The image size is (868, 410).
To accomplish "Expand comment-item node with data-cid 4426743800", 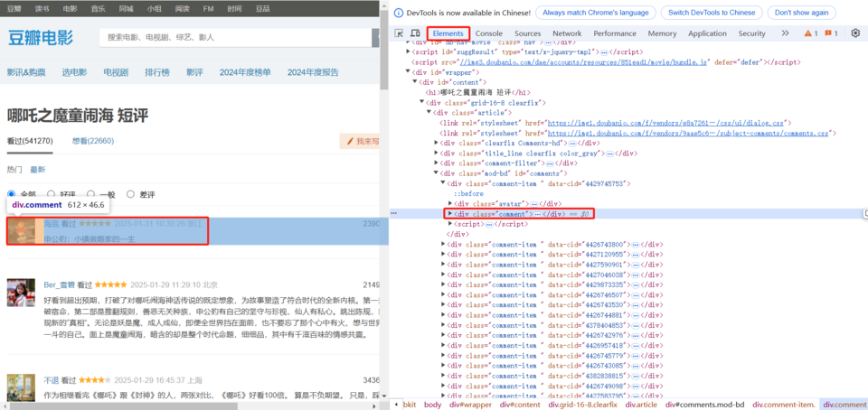I will (443, 244).
